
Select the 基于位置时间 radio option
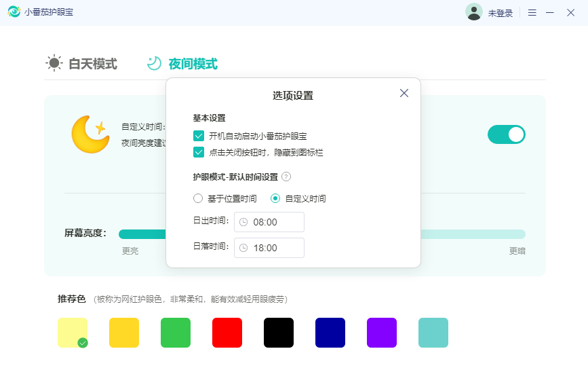coord(198,199)
